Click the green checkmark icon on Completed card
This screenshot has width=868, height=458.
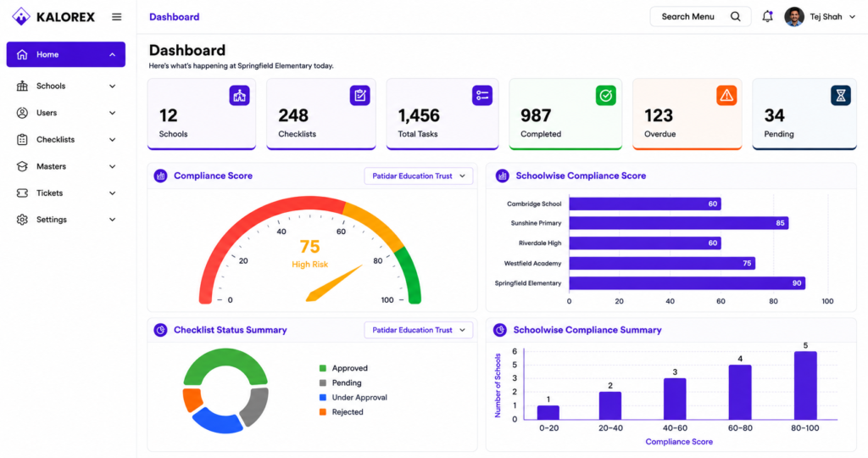click(x=605, y=96)
